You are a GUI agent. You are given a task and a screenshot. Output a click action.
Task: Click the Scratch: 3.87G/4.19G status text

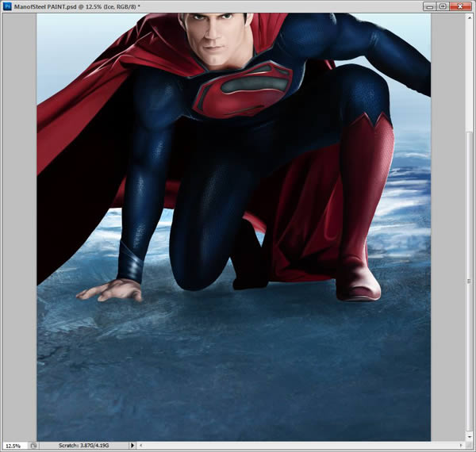[x=84, y=446]
